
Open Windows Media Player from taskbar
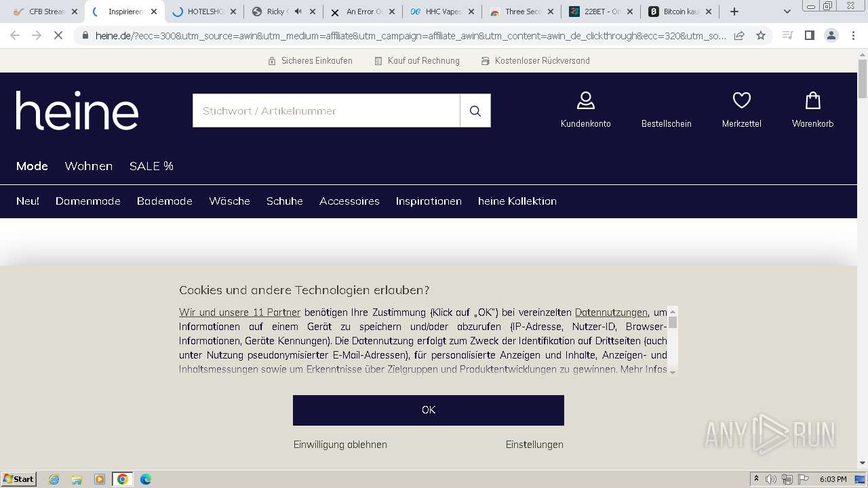coord(100,479)
